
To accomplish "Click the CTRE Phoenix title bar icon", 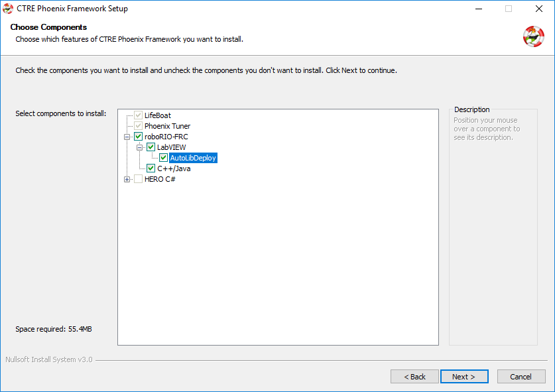I will click(x=8, y=9).
